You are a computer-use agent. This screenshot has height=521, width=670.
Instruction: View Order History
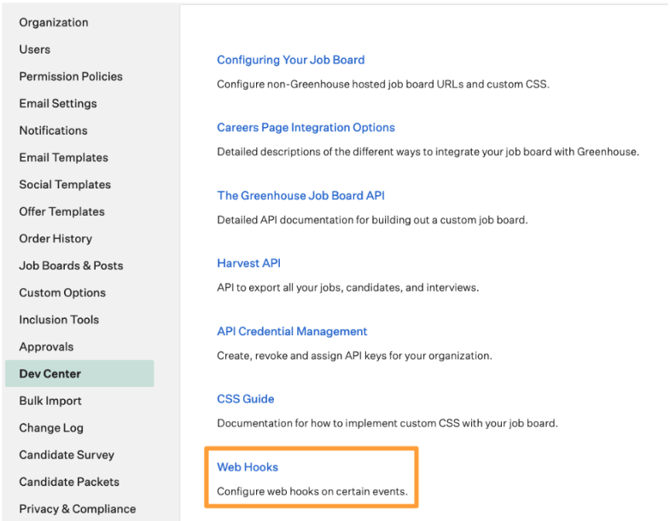[55, 238]
